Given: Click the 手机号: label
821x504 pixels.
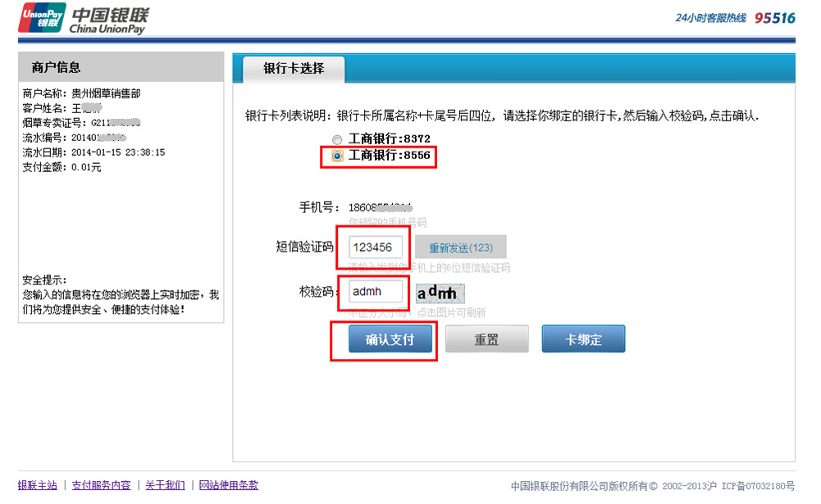Looking at the screenshot, I should tap(319, 207).
